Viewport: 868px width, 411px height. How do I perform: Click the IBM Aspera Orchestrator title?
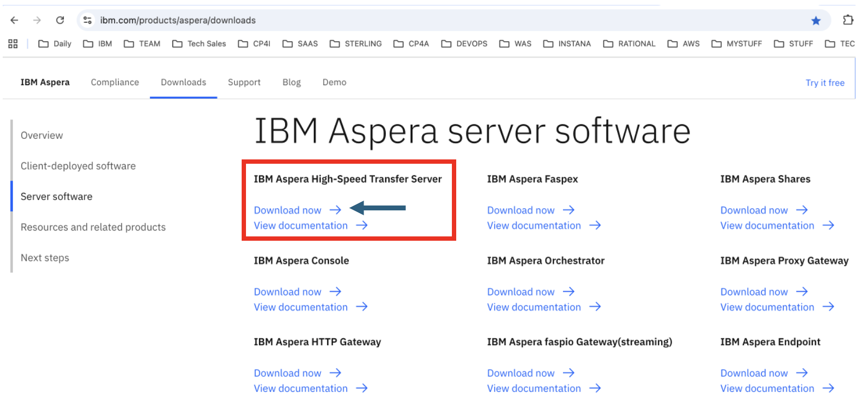pos(546,261)
